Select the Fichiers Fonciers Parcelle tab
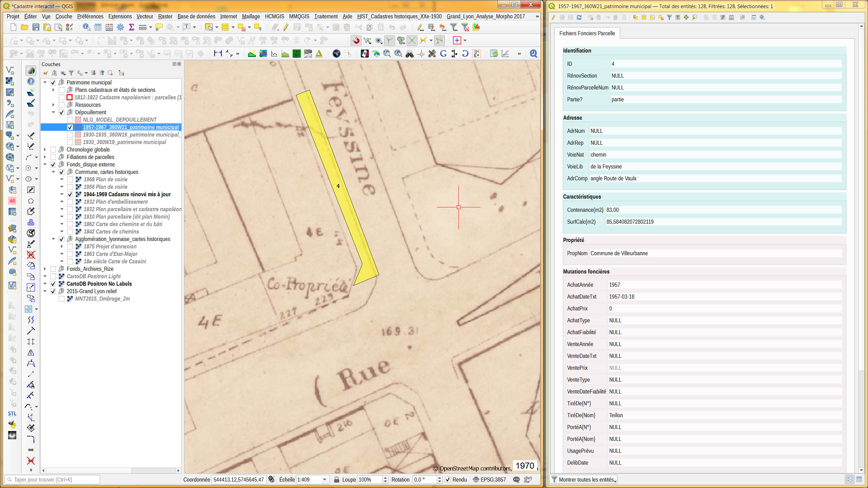 (587, 33)
